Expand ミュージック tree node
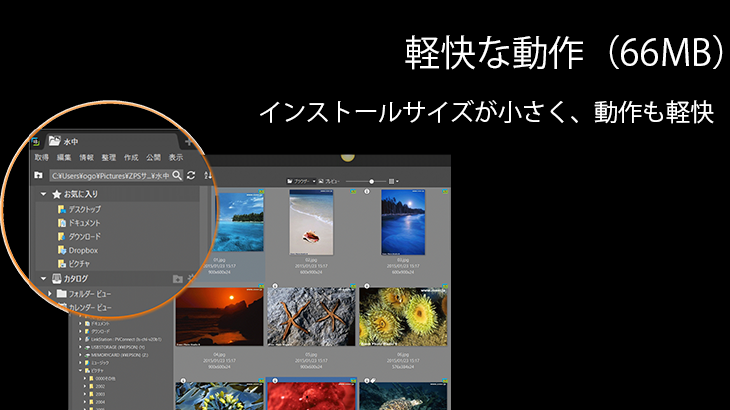Viewport: 730px width, 410px height. pyautogui.click(x=81, y=363)
